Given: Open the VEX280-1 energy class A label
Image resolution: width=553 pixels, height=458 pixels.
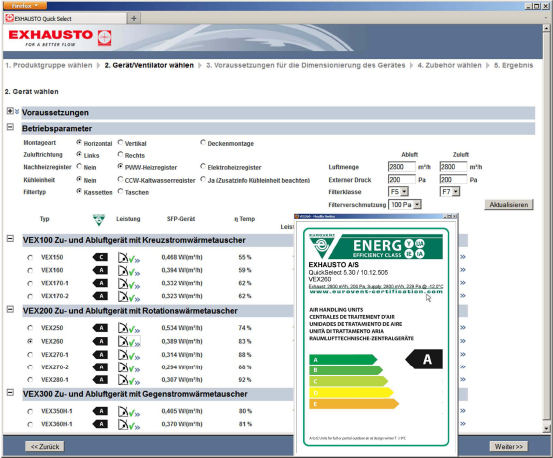Looking at the screenshot, I should click(x=100, y=380).
